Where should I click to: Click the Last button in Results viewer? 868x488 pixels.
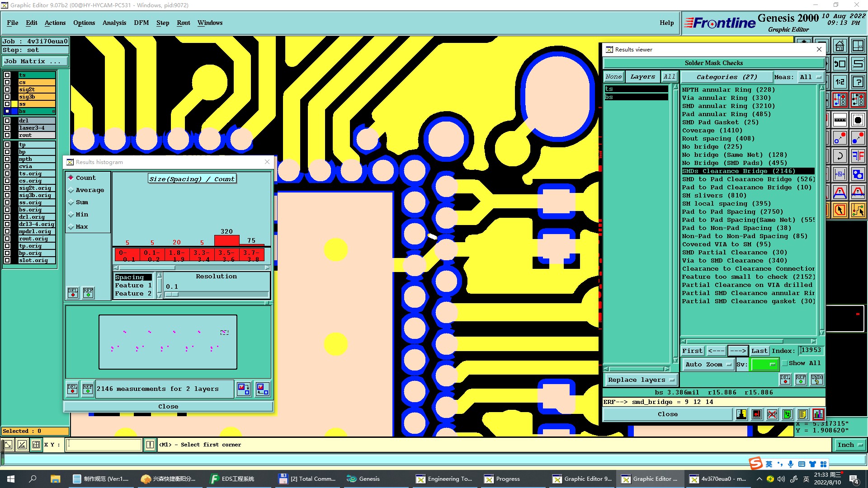[x=759, y=351]
